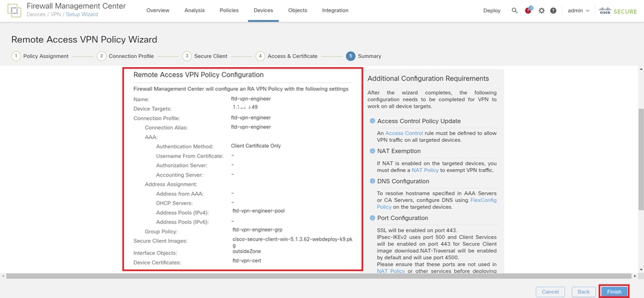Open the NAT Policy link under NAT Exemption
Image resolution: width=644 pixels, height=298 pixels.
tap(426, 170)
